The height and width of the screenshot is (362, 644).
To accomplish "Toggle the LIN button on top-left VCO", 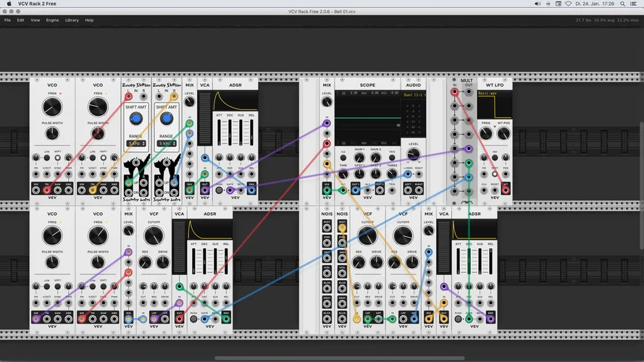I will [46, 156].
